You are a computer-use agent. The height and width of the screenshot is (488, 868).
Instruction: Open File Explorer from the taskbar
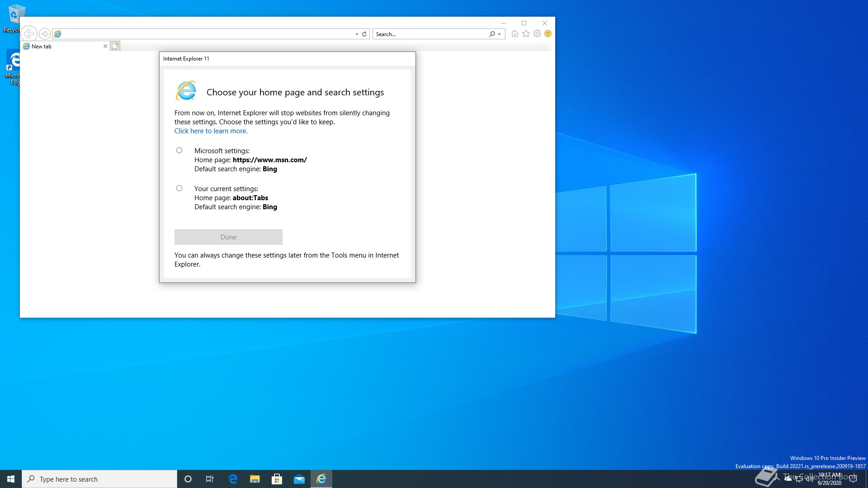[x=255, y=479]
